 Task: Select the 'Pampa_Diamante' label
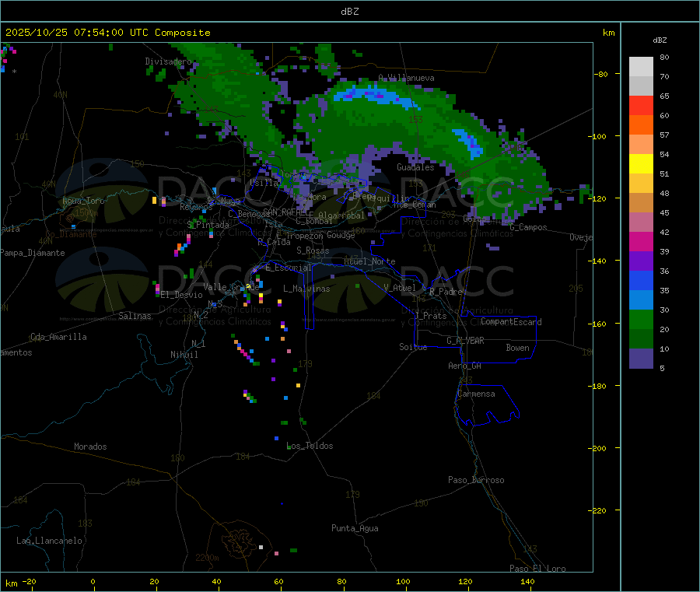click(x=33, y=253)
